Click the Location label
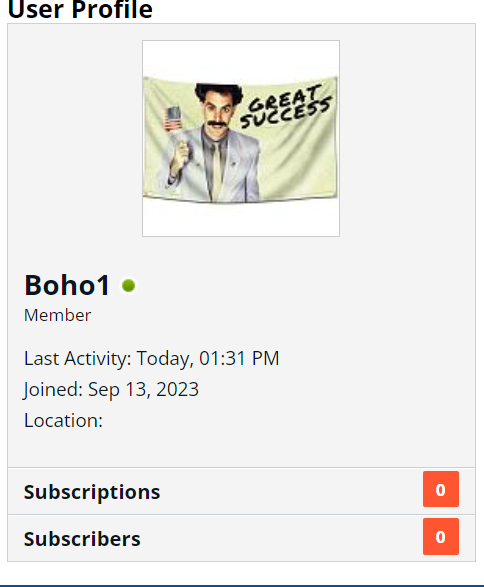 [x=63, y=420]
